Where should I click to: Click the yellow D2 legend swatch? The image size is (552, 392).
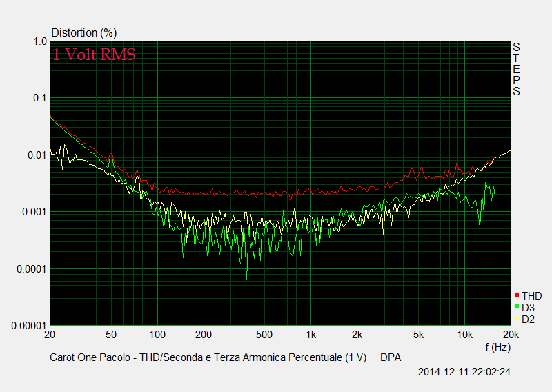[x=517, y=318]
